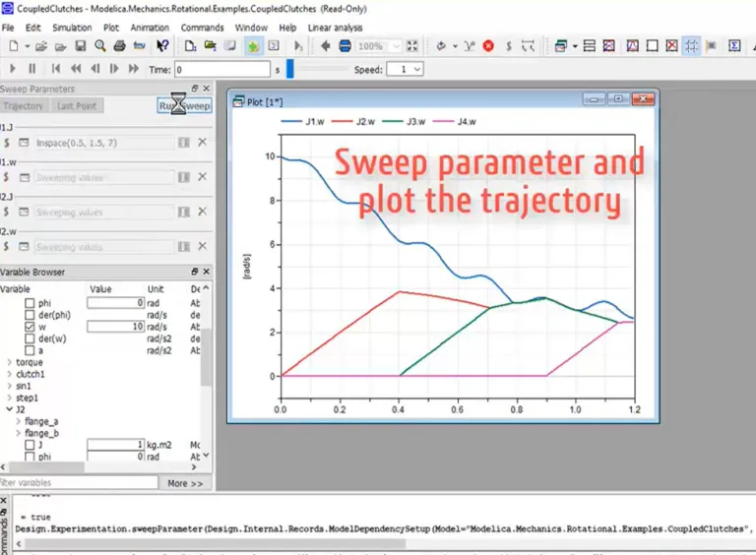Click the Last Point button
The height and width of the screenshot is (555, 756).
pyautogui.click(x=77, y=105)
